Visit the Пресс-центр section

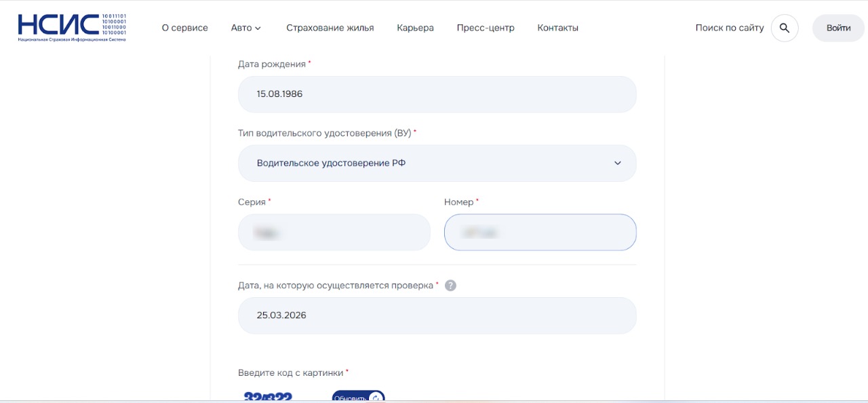tap(486, 28)
